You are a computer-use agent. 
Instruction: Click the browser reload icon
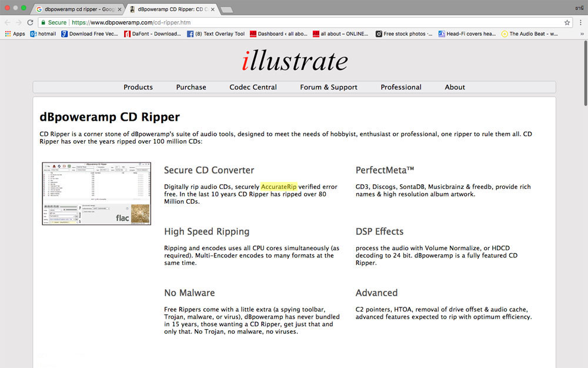pos(30,22)
